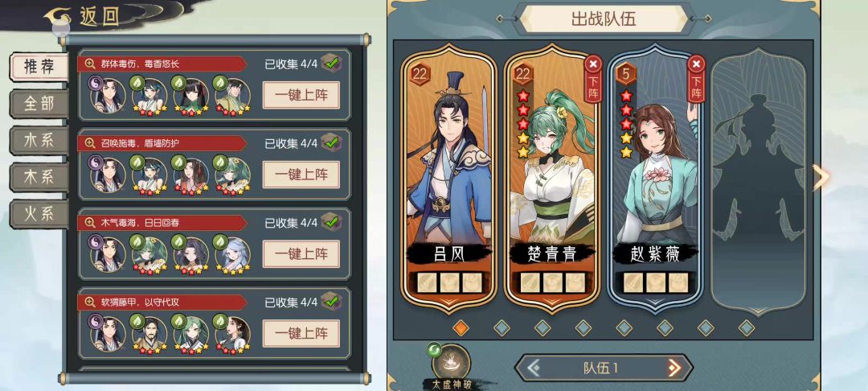Go to previous team with left arrow

click(x=533, y=368)
